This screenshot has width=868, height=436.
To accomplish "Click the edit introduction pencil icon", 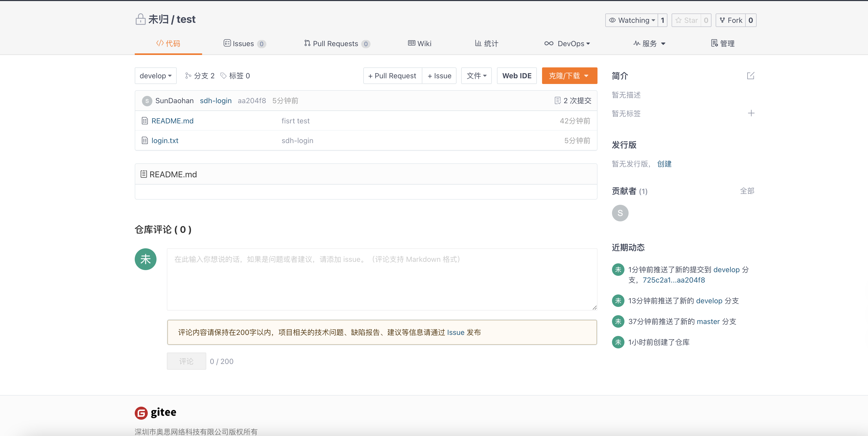I will click(750, 76).
